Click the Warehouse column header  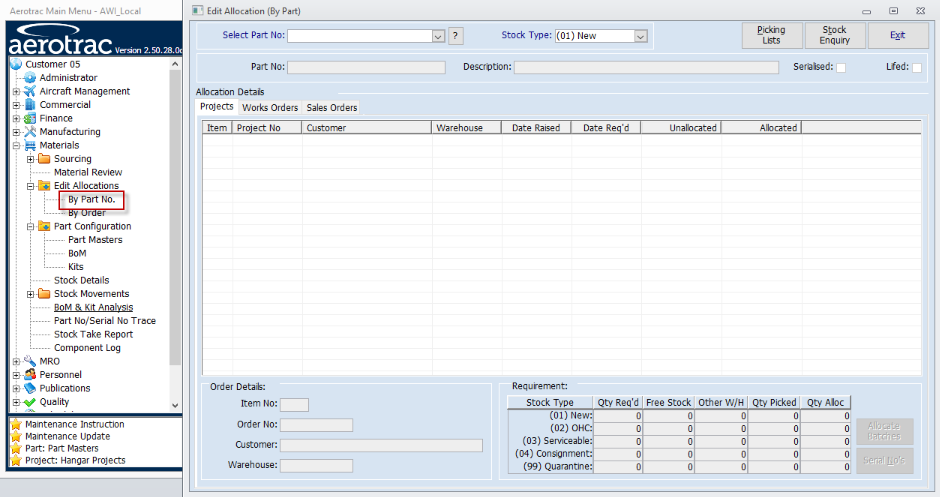[x=466, y=128]
